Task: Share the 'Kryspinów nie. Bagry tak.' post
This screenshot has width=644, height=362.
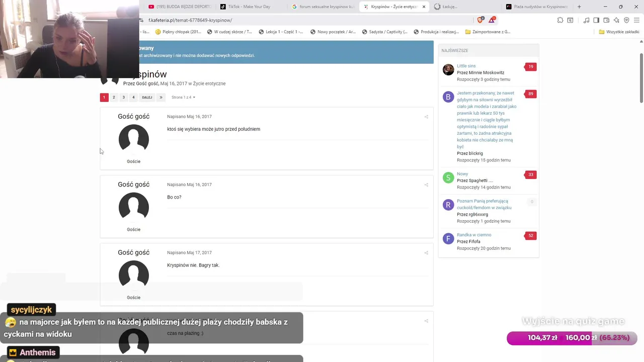Action: pos(426,252)
